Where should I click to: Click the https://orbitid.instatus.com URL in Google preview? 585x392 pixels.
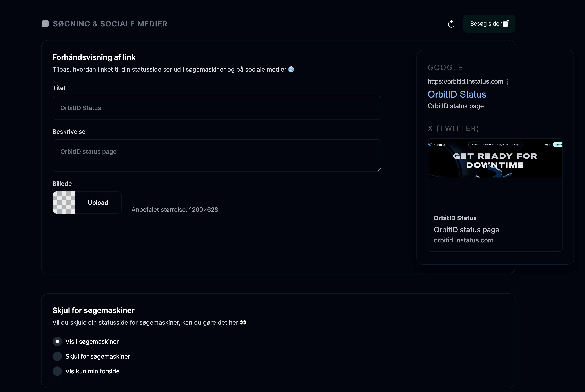pyautogui.click(x=465, y=81)
